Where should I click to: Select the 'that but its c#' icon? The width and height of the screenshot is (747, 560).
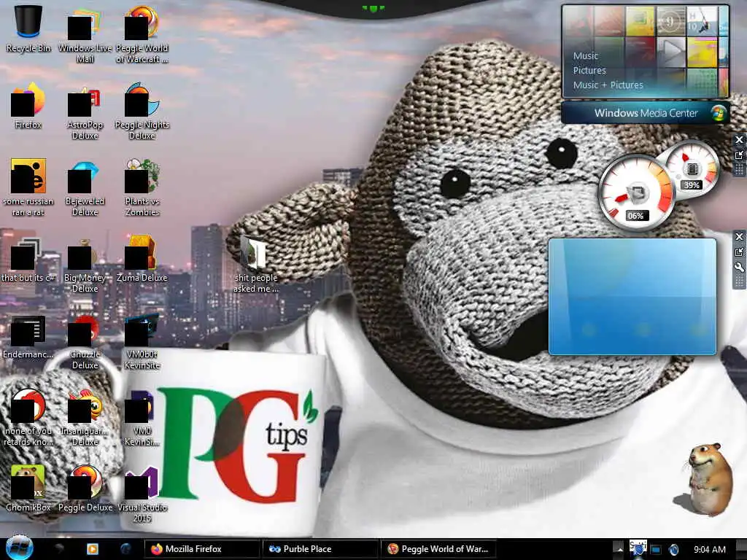point(28,260)
